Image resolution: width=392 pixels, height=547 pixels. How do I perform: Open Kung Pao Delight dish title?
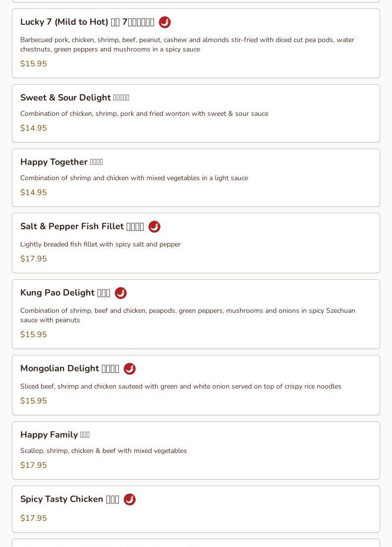click(x=65, y=293)
